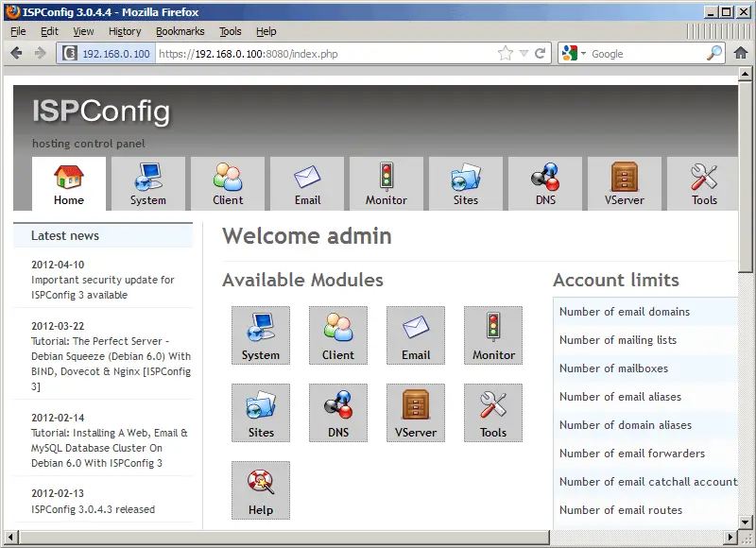Open Perfect Server Debian Squeeze tutorial news
Screen dimensions: 756x548
[111, 364]
